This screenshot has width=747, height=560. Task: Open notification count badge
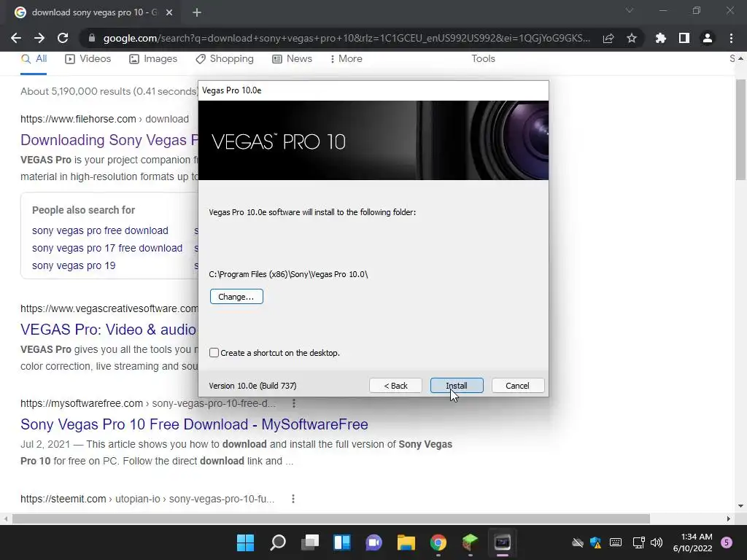tap(727, 542)
